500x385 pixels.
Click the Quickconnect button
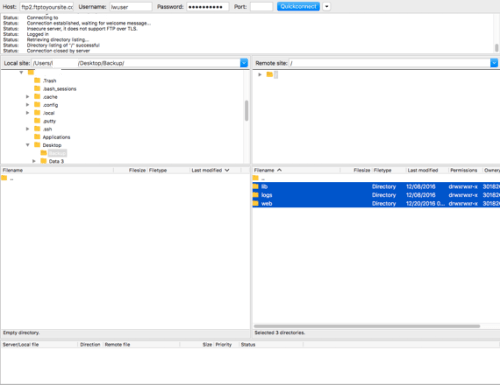coord(298,6)
